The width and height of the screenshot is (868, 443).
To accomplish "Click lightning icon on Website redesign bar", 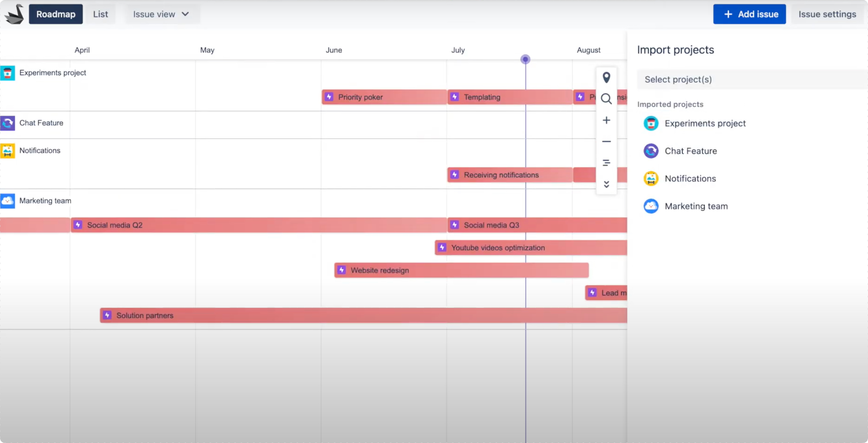I will tap(341, 270).
